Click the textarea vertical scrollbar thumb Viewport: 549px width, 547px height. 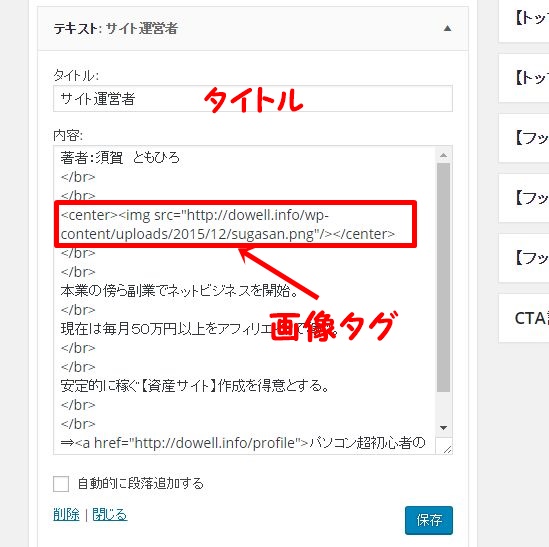pyautogui.click(x=444, y=277)
